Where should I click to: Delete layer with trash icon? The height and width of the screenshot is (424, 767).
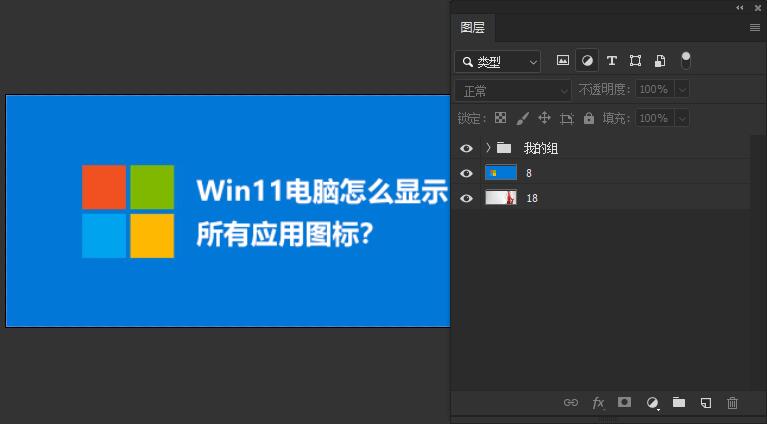click(732, 403)
